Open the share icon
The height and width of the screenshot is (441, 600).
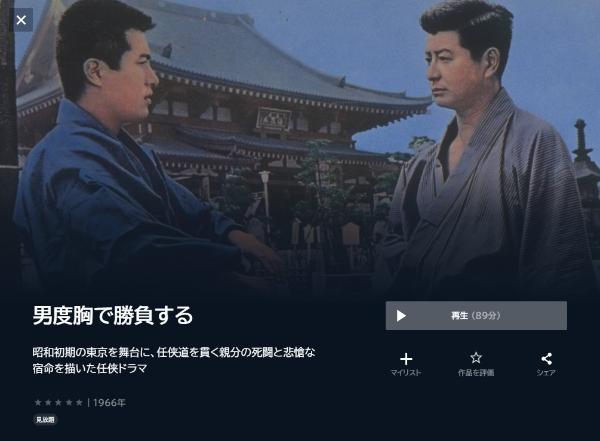546,359
